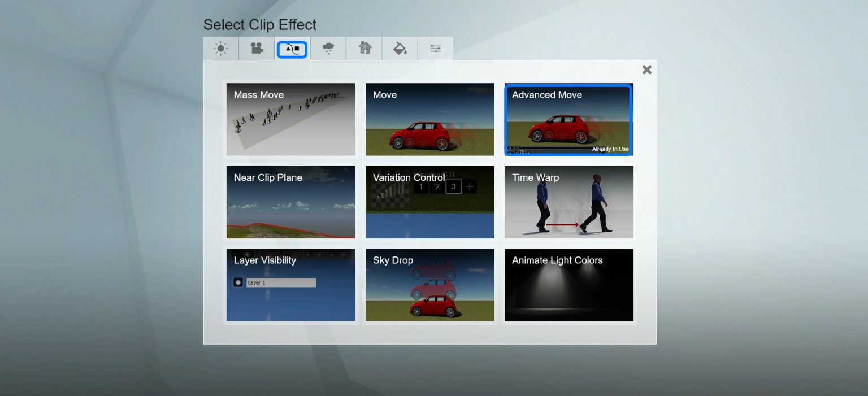Select the camera effects category icon

(x=256, y=49)
